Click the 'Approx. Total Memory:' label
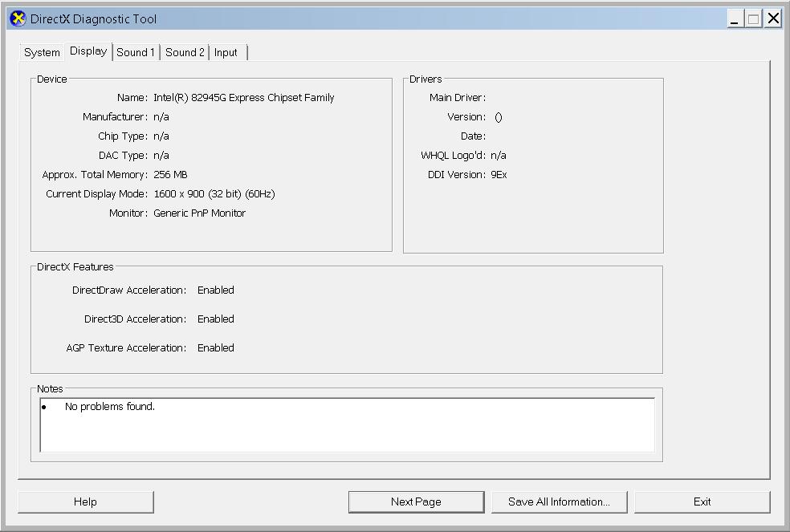This screenshot has height=532, width=790. coord(95,175)
